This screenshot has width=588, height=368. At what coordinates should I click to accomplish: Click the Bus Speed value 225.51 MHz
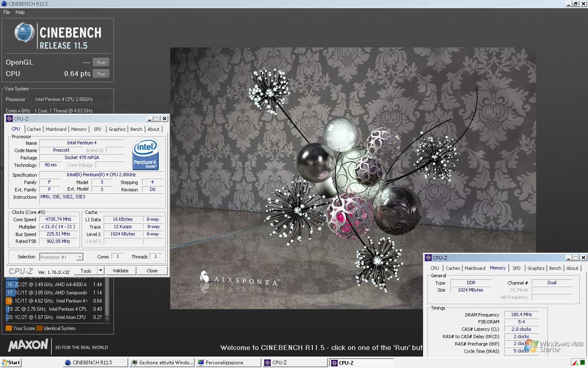(58, 234)
